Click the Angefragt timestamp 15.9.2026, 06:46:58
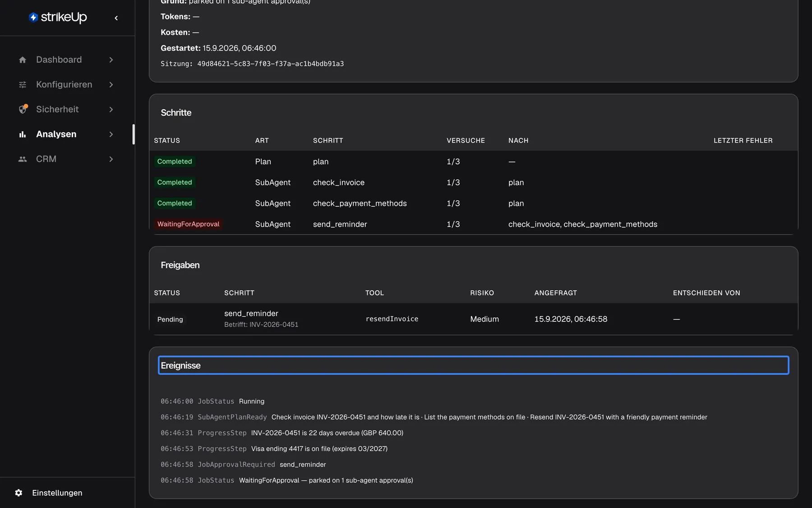This screenshot has height=508, width=812. tap(571, 319)
